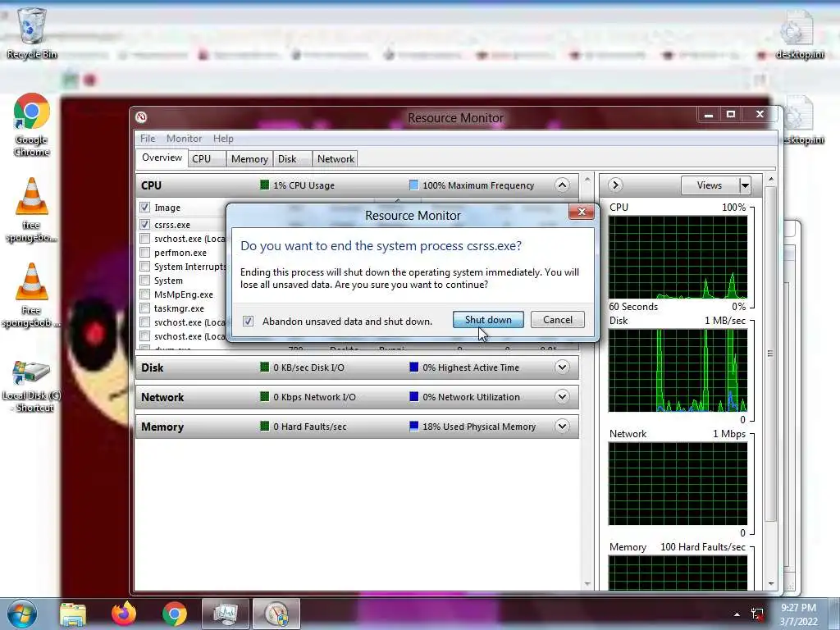Open the Views dropdown arrow

(x=745, y=185)
